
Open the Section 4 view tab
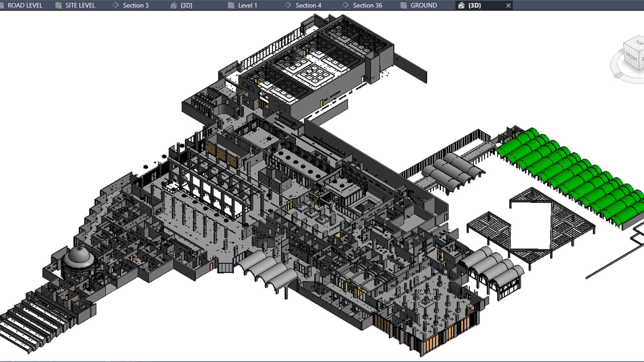(x=308, y=5)
